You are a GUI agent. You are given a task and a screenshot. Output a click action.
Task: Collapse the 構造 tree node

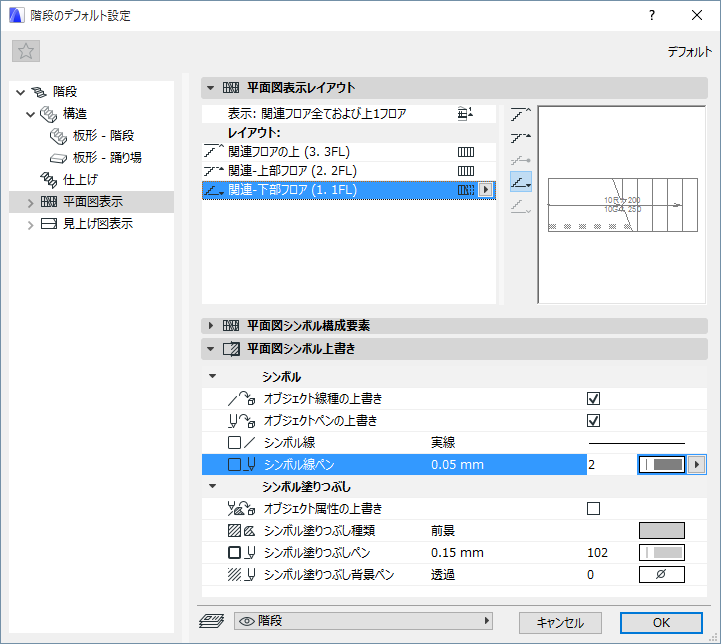pos(30,114)
